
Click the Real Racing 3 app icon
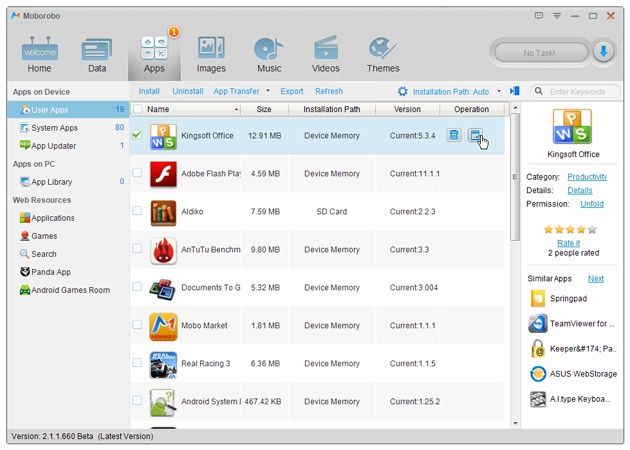(x=163, y=364)
